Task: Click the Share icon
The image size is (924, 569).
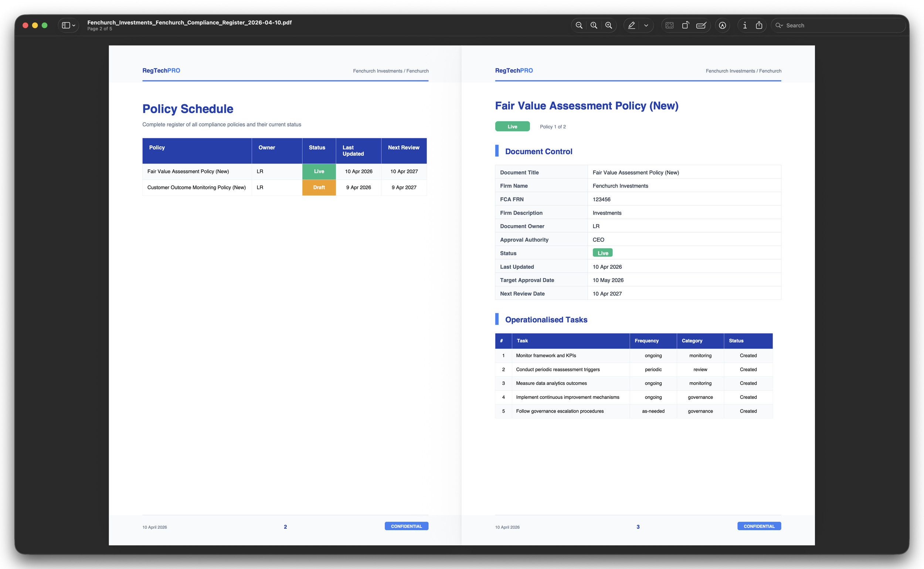Action: 759,25
